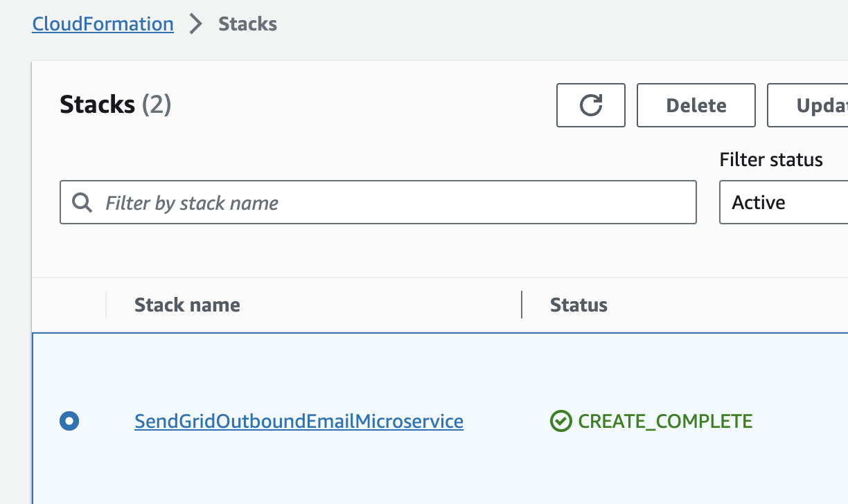
Task: Refresh the stacks list
Action: click(x=591, y=105)
